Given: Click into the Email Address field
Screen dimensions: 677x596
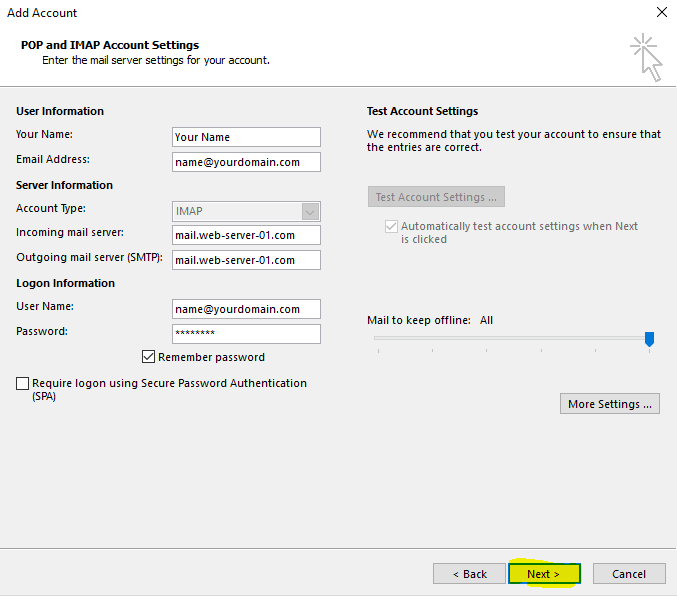Looking at the screenshot, I should click(246, 162).
